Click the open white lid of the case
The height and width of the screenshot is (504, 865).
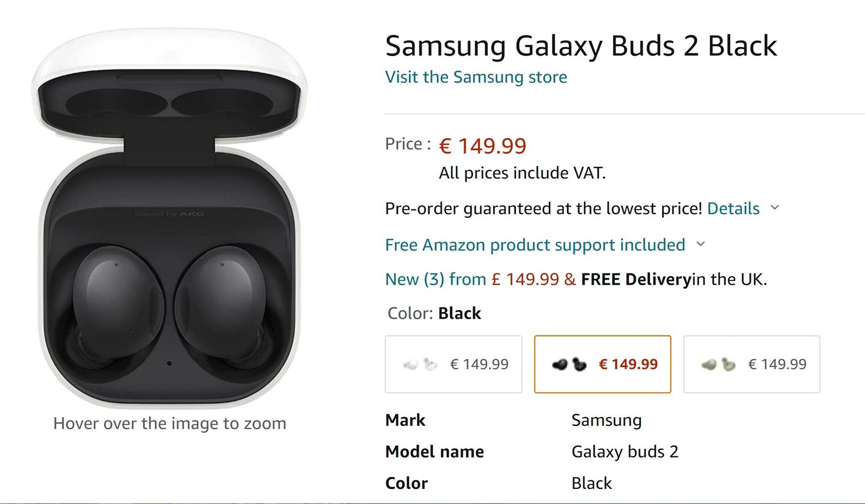(x=169, y=59)
